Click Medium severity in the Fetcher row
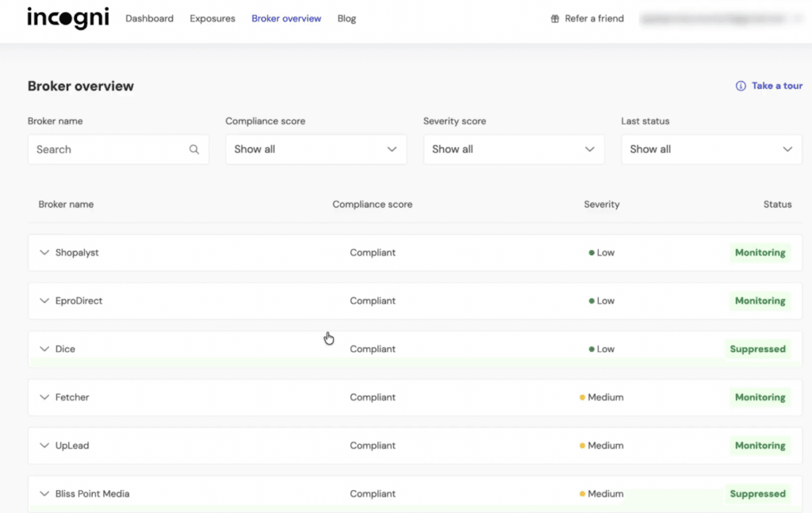Image resolution: width=812 pixels, height=513 pixels. tap(602, 397)
